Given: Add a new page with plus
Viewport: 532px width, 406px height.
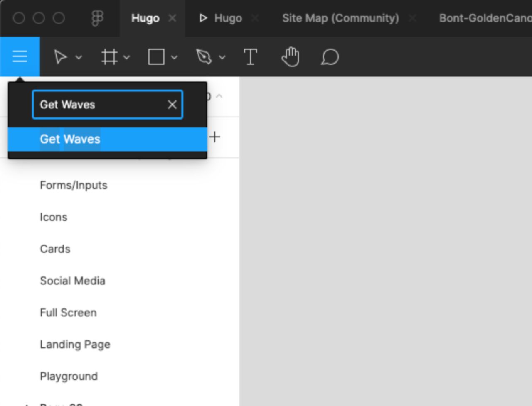Looking at the screenshot, I should point(214,137).
